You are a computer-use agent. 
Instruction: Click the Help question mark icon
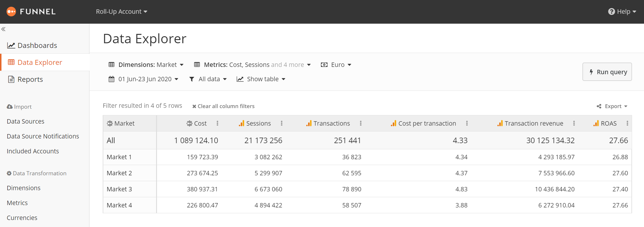[x=611, y=12]
